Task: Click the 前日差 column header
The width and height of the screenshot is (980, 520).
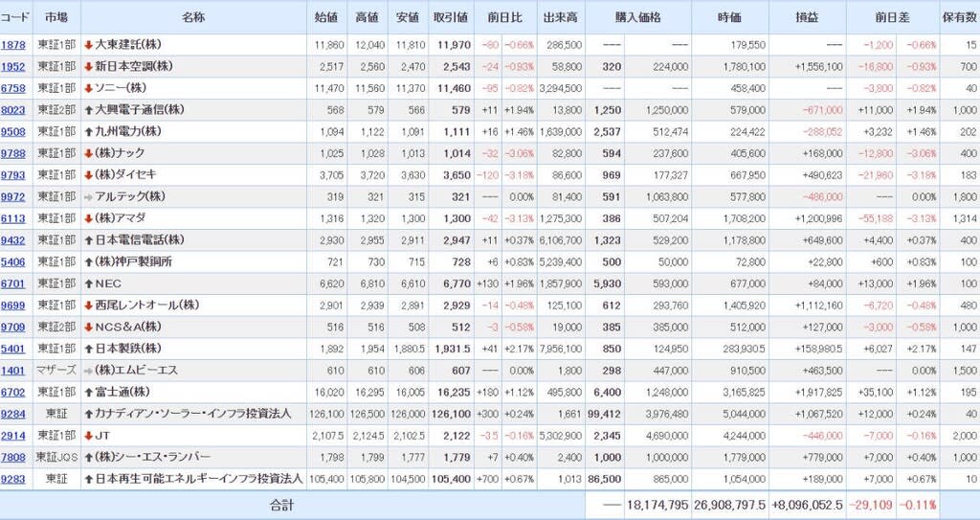Action: pyautogui.click(x=893, y=17)
